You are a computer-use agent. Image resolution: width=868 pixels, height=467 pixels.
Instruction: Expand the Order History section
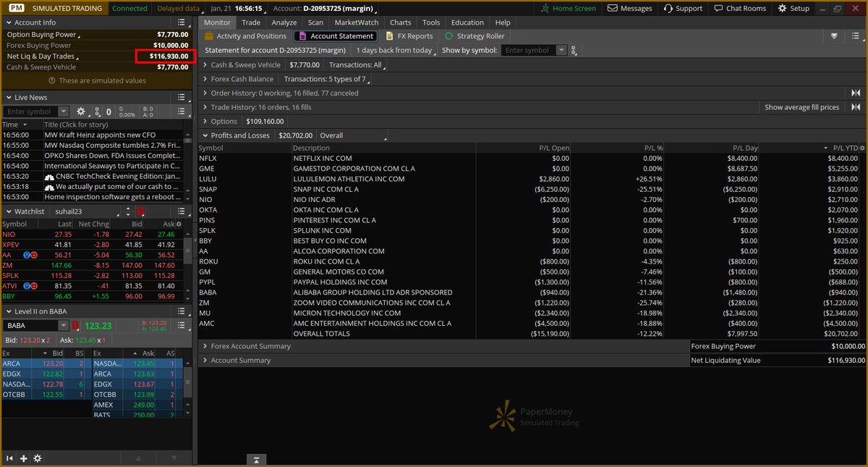click(205, 93)
